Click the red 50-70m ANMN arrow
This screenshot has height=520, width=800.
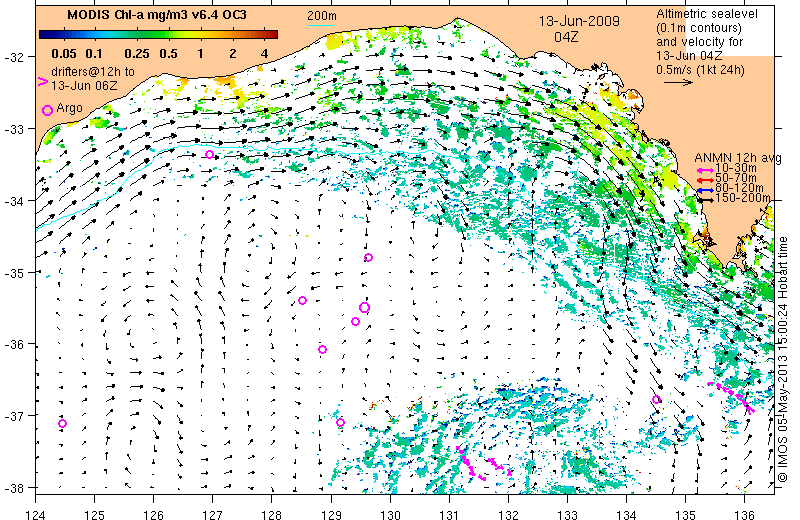tap(706, 180)
